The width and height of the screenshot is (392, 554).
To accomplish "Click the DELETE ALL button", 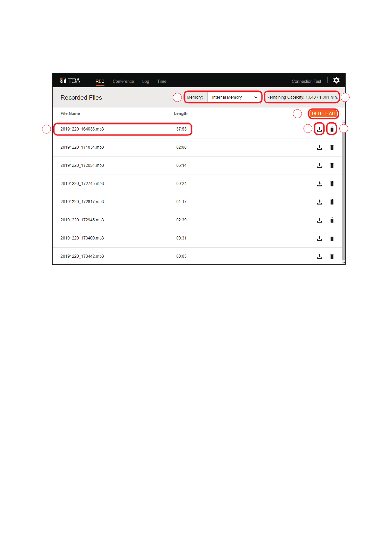I will [x=324, y=114].
